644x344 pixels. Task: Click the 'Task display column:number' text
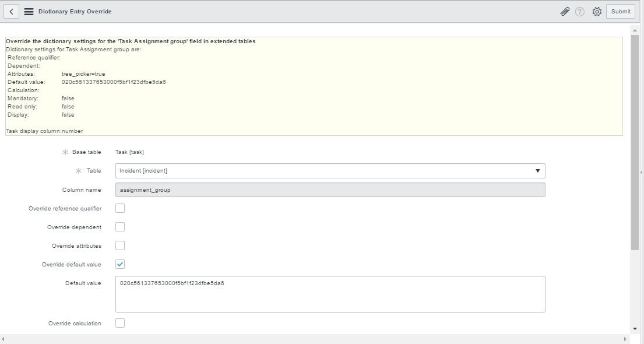point(44,131)
